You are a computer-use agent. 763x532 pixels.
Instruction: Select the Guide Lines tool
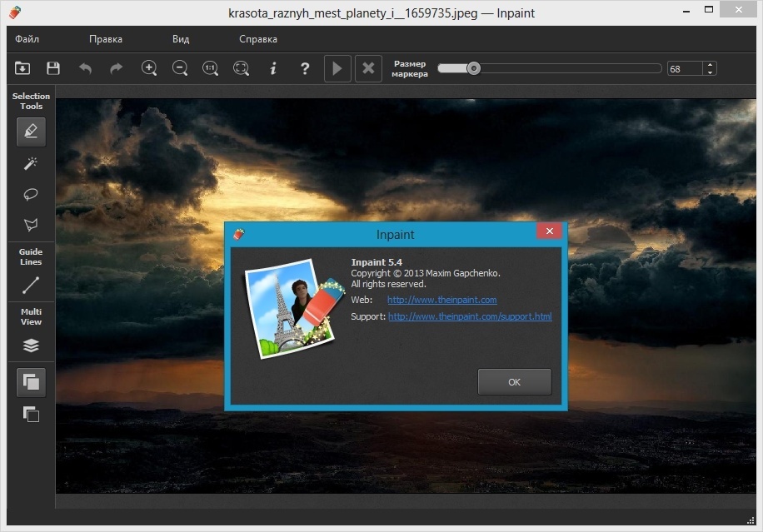tap(31, 285)
